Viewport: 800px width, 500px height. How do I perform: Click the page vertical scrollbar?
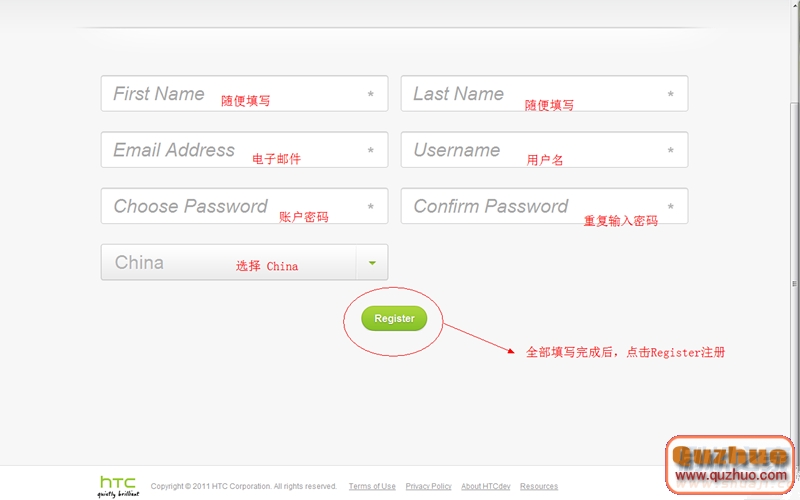pyautogui.click(x=794, y=284)
